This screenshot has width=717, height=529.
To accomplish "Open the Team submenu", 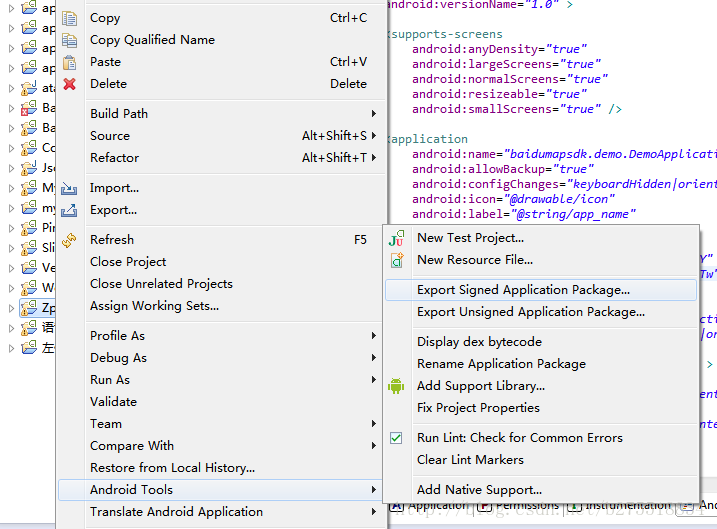I will click(222, 423).
